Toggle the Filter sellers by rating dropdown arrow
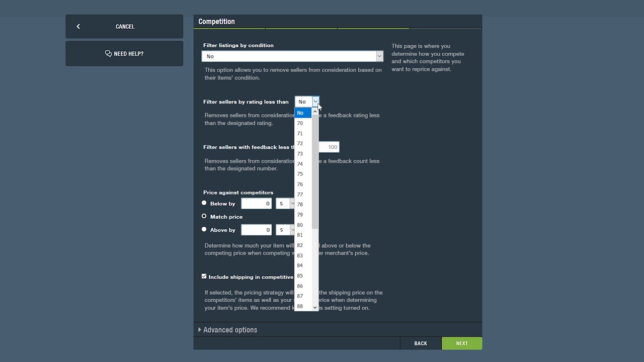This screenshot has width=644, height=362. 315,102
